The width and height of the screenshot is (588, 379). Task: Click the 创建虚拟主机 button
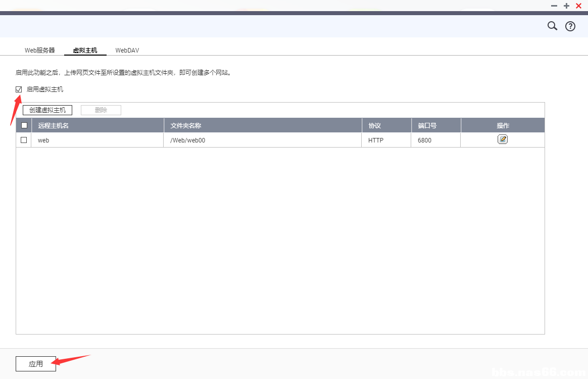47,110
